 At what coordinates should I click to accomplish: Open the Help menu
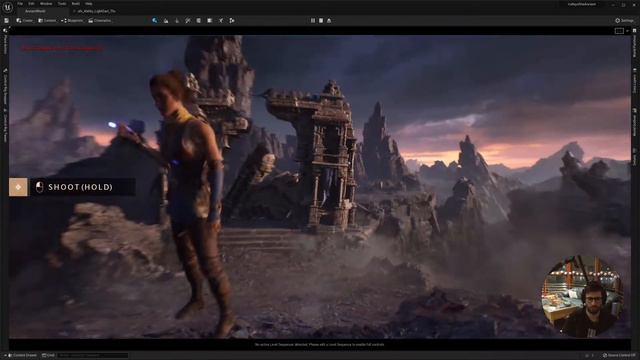89,4
